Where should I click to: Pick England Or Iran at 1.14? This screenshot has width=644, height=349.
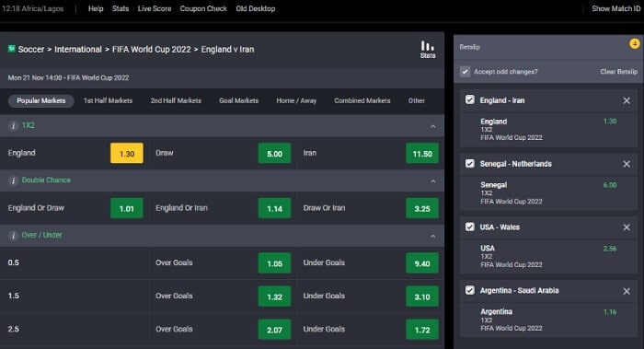coord(274,208)
